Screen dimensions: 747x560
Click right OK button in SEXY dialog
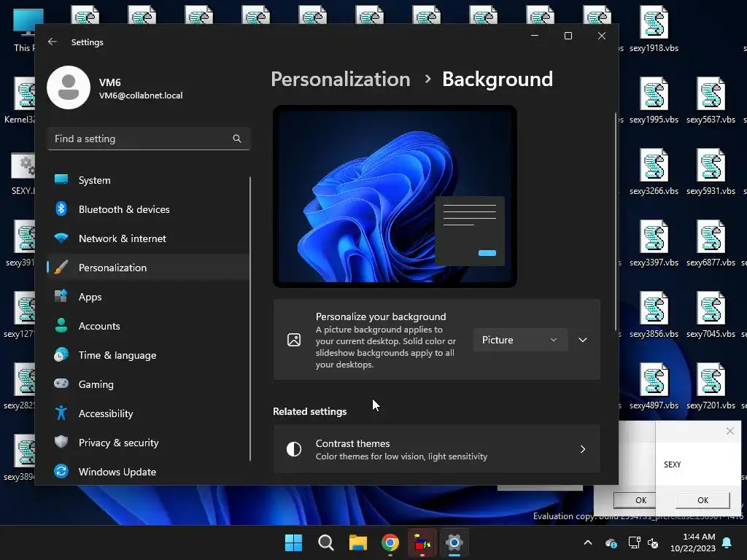(x=703, y=500)
